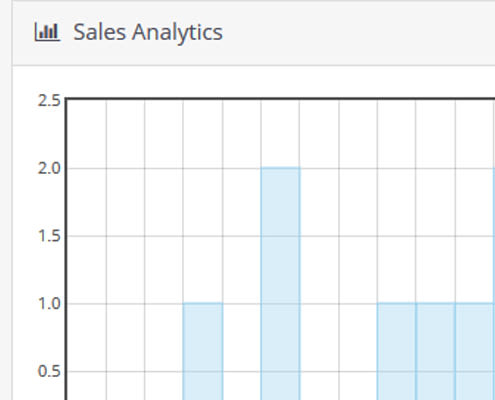Click the empty chart column between the two left bars
The width and height of the screenshot is (495, 400).
pos(242,250)
